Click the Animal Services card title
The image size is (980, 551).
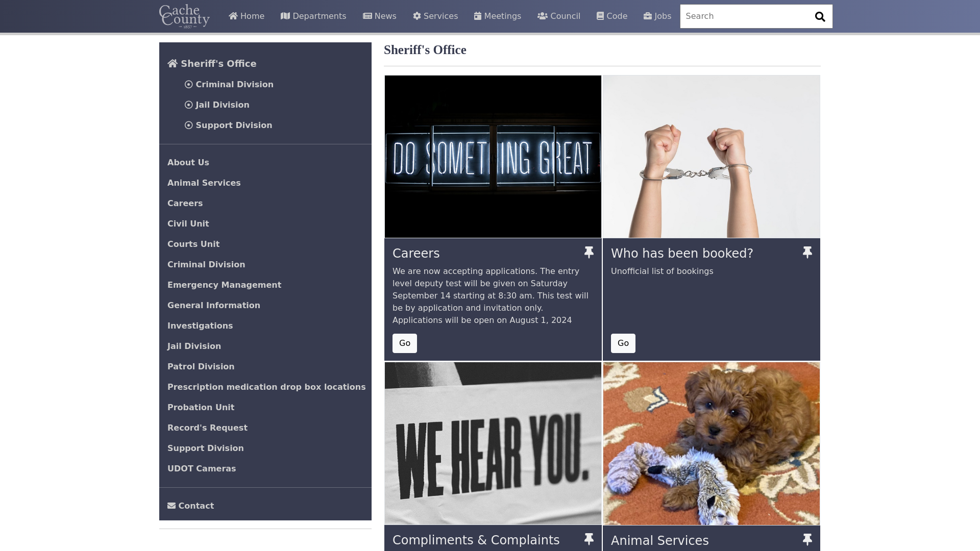click(659, 540)
